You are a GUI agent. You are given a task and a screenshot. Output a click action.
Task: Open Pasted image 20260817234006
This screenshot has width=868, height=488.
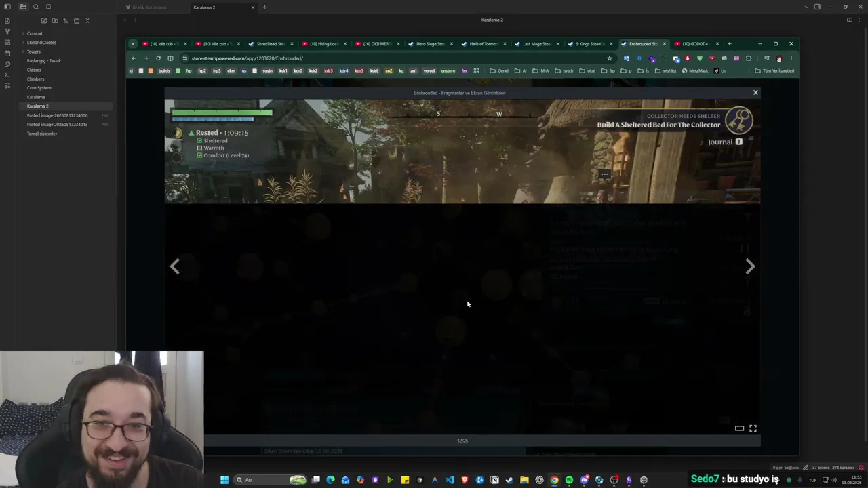57,115
